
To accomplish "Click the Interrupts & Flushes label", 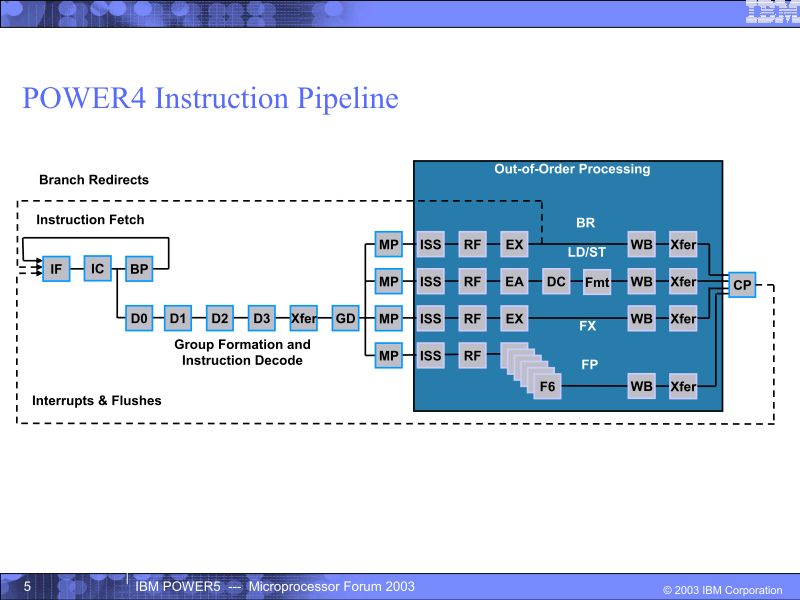I will click(x=97, y=401).
